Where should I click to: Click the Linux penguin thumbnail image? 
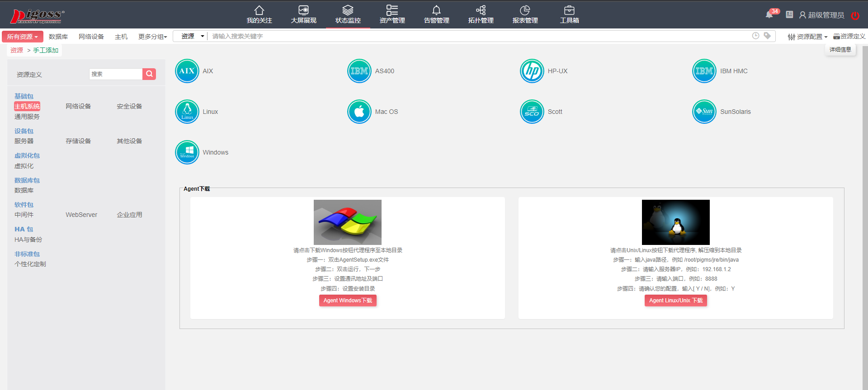pyautogui.click(x=676, y=222)
